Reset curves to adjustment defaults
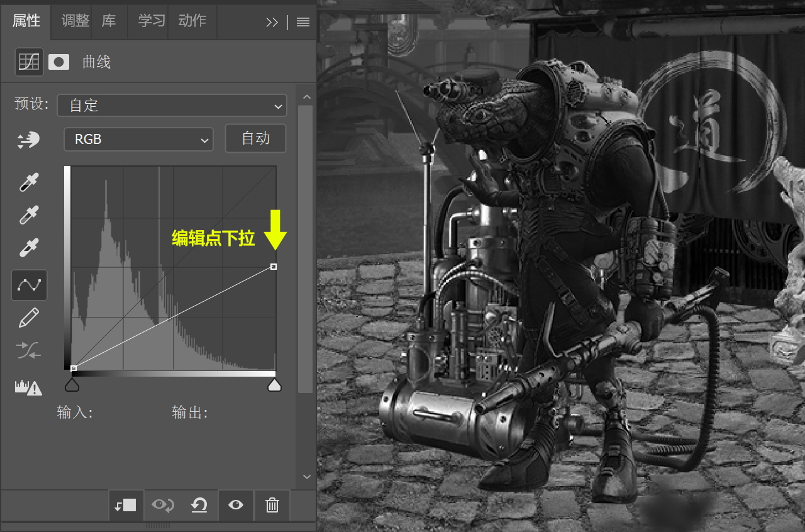Screen dimensions: 805x532 [x=199, y=505]
